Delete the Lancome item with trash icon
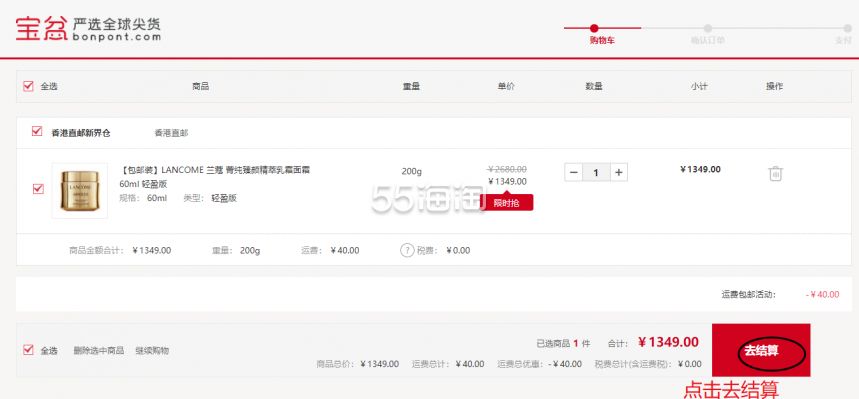Image resolution: width=859 pixels, height=399 pixels. [x=775, y=174]
